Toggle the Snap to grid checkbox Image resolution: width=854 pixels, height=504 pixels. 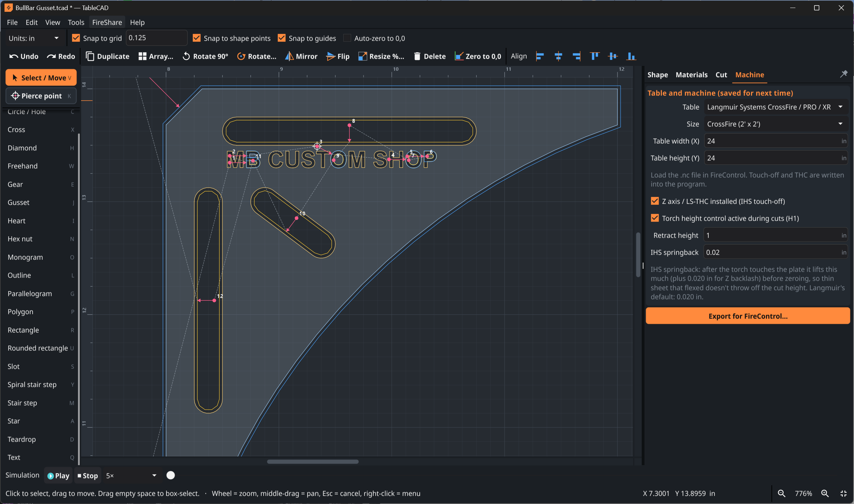(76, 38)
